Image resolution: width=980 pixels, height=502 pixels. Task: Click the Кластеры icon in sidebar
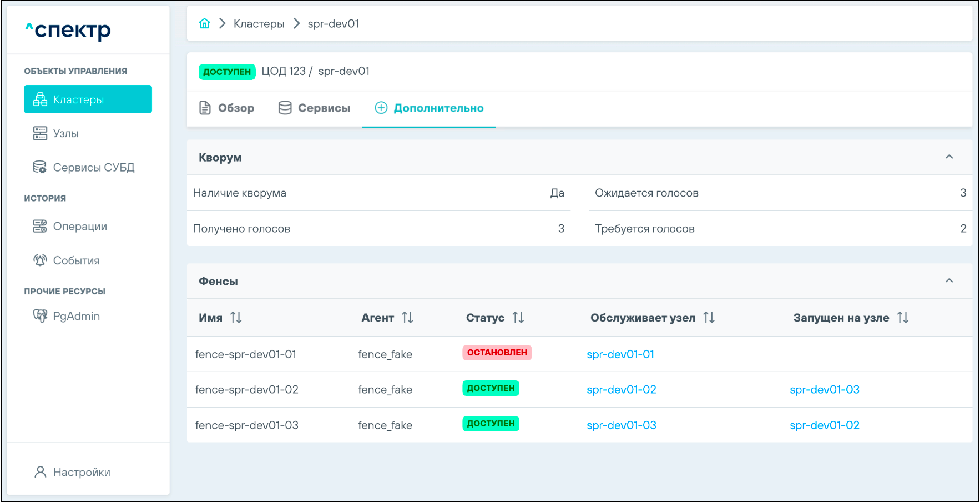[x=40, y=99]
